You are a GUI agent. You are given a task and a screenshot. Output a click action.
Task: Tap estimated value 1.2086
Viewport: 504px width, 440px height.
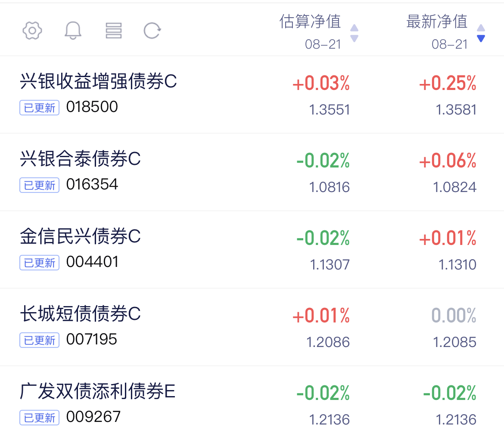coord(328,342)
